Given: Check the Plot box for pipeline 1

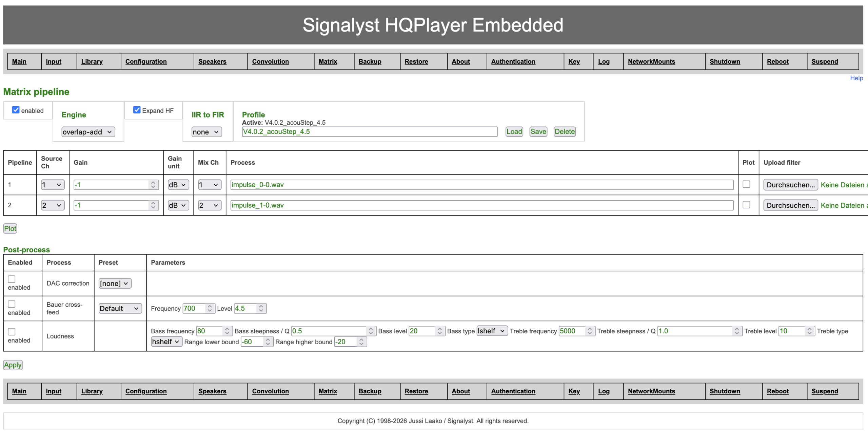Looking at the screenshot, I should (x=746, y=184).
